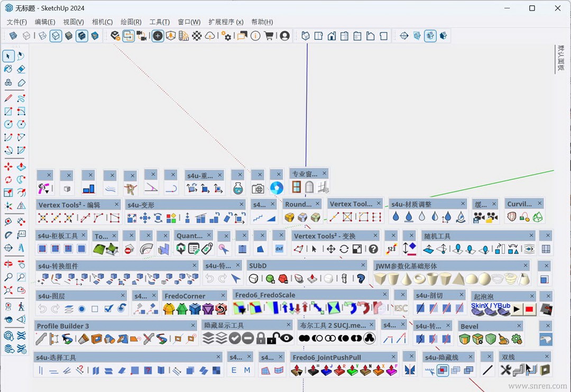
Task: Click the wrench tools icon in 双线 toolbar
Action: tap(505, 370)
